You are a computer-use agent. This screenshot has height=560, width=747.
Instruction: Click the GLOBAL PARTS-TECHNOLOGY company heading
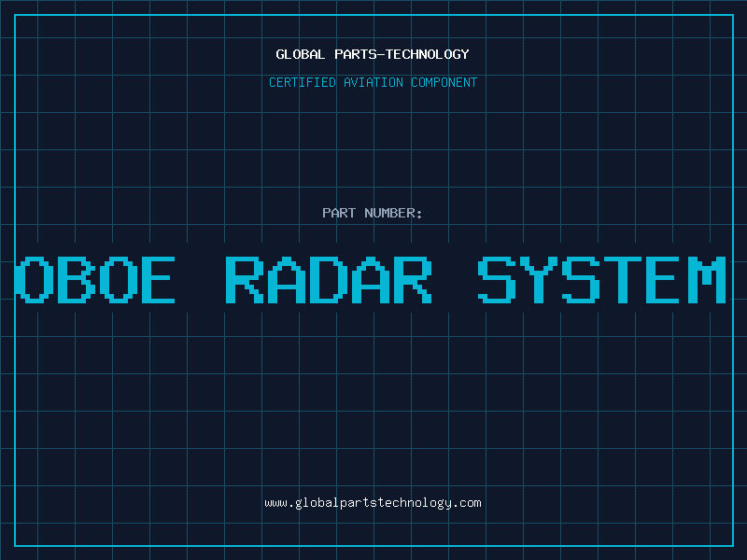pos(373,54)
